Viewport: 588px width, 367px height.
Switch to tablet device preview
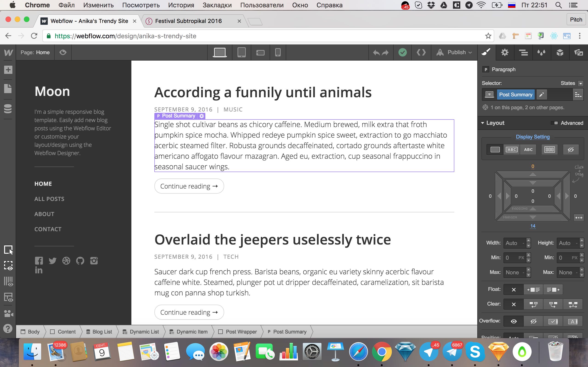tap(241, 53)
